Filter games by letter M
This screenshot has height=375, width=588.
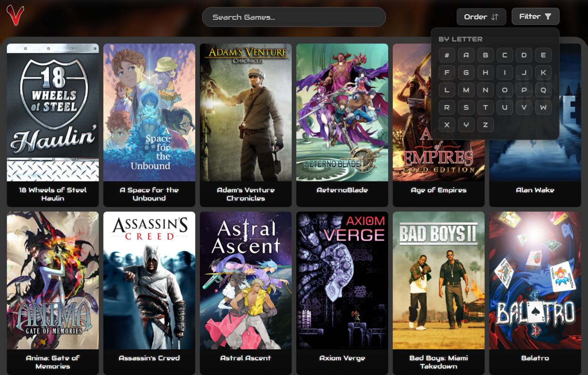tap(466, 90)
